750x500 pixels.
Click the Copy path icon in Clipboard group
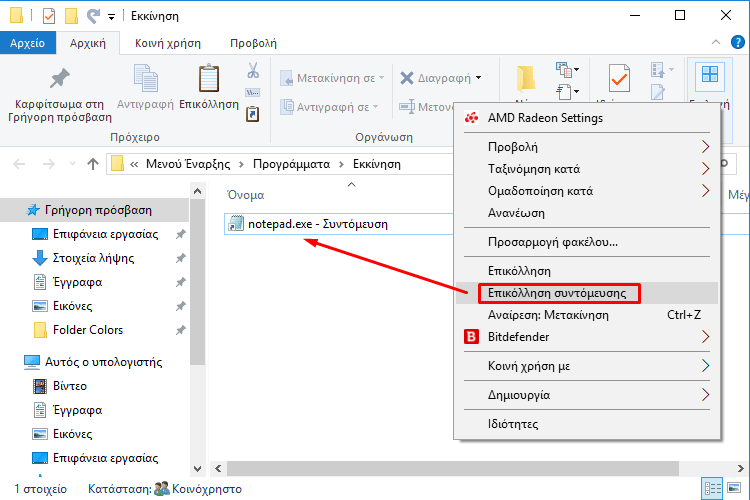(x=253, y=92)
